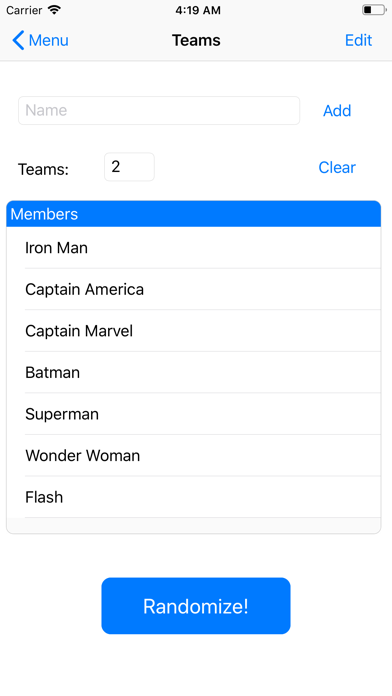Tap the Wi-Fi status icon
This screenshot has height=696, width=392.
point(54,10)
